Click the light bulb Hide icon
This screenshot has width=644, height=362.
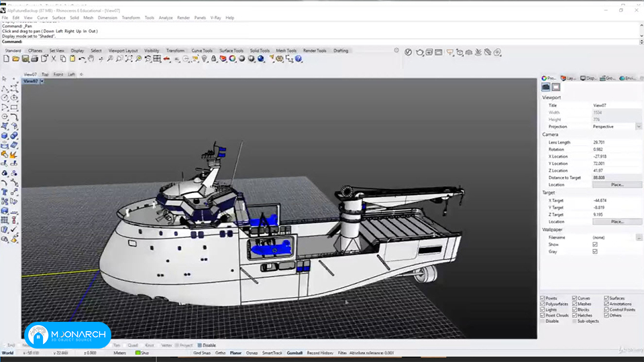point(204,59)
